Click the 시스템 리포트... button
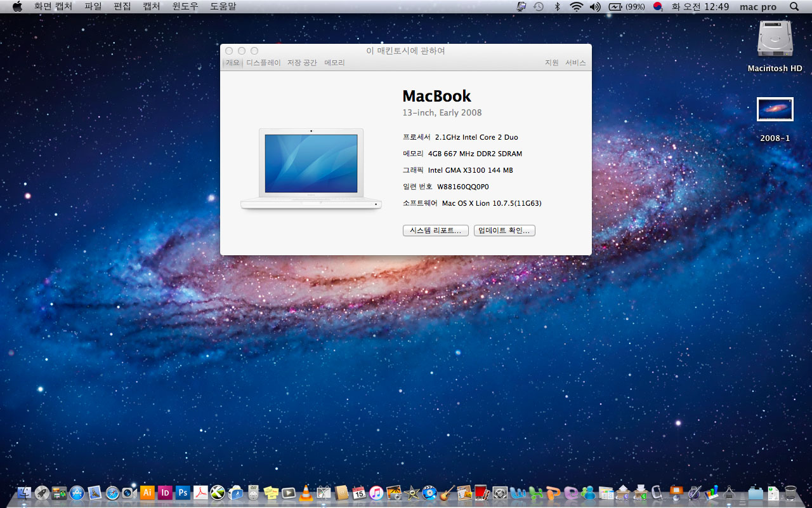Viewport: 812px width, 508px height. point(435,231)
